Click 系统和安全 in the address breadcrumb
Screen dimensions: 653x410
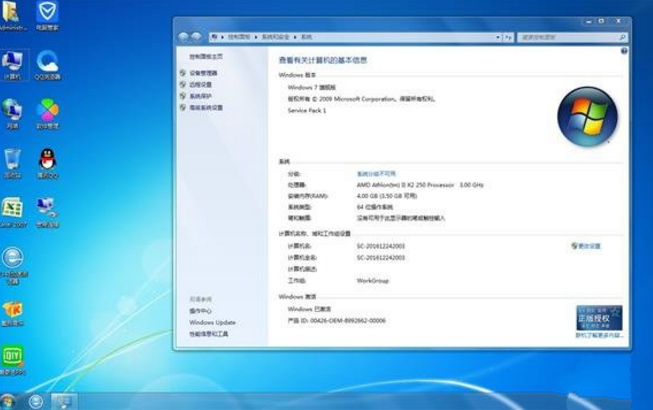(x=275, y=37)
